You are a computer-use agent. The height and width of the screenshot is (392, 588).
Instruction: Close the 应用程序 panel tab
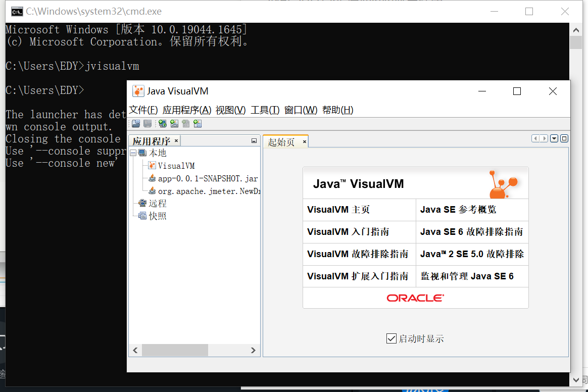coord(176,140)
